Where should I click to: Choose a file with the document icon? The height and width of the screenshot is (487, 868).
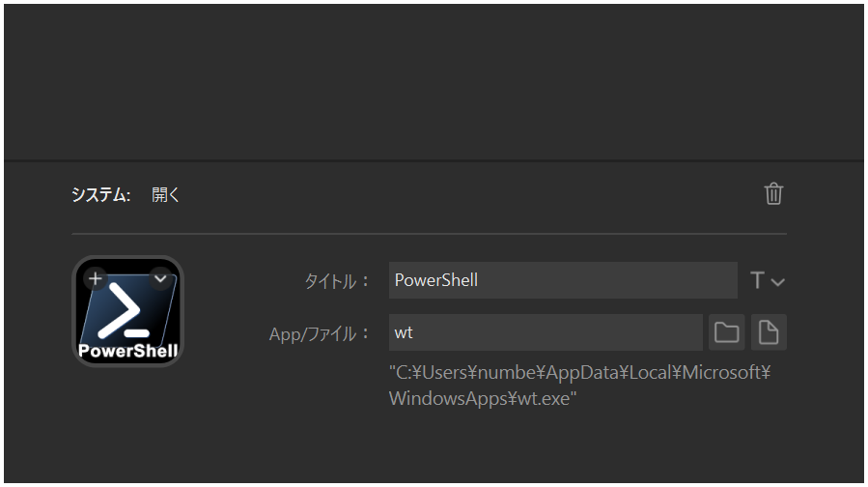[x=769, y=332]
